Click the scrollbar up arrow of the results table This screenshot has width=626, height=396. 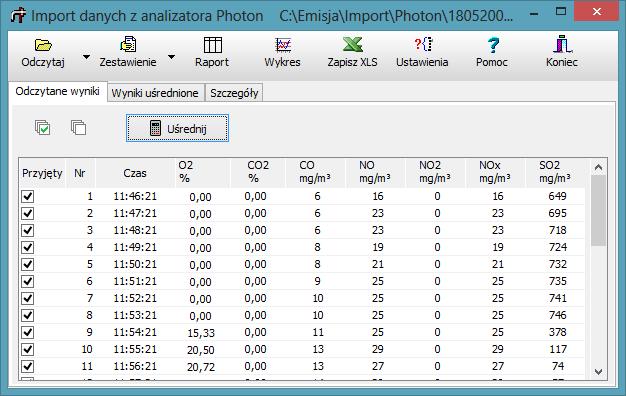pyautogui.click(x=598, y=167)
